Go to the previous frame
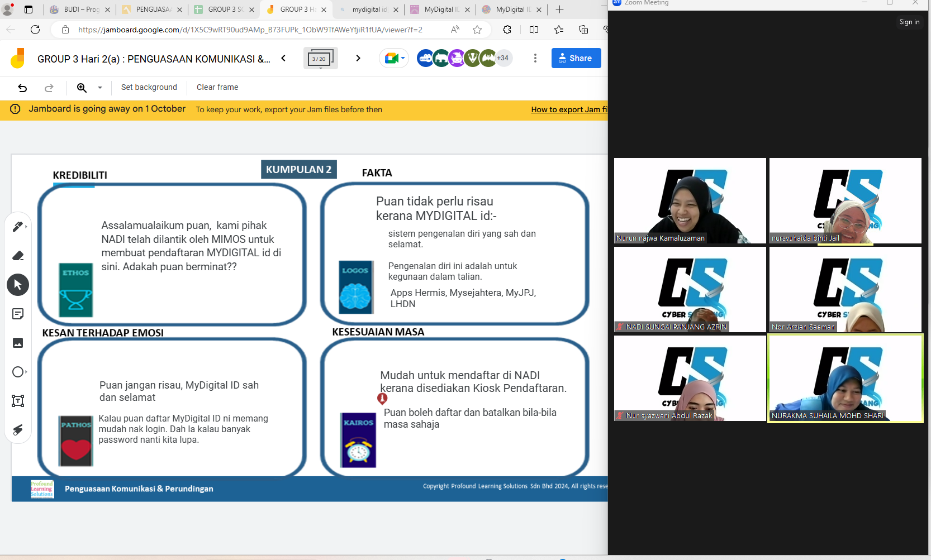This screenshot has width=931, height=560. 283,58
